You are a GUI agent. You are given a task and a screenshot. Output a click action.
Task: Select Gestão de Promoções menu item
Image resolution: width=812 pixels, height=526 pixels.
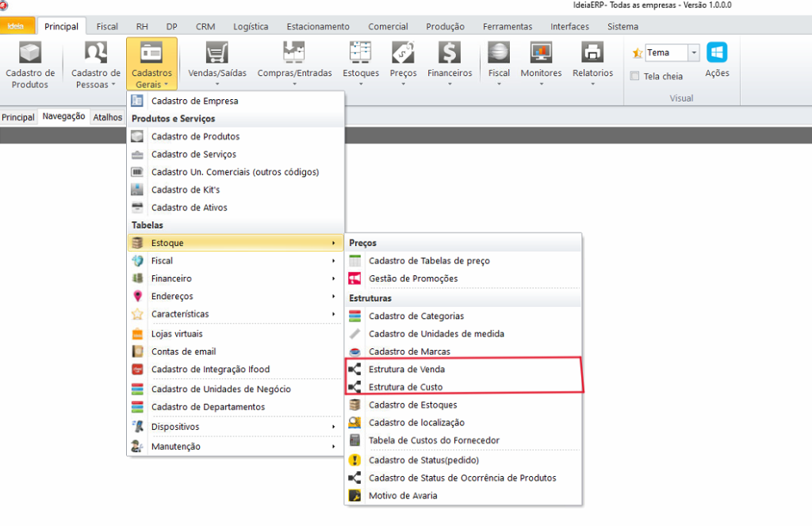[413, 278]
